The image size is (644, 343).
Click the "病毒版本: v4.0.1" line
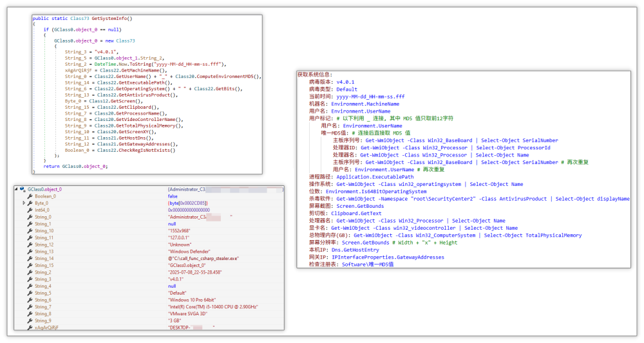tap(332, 82)
